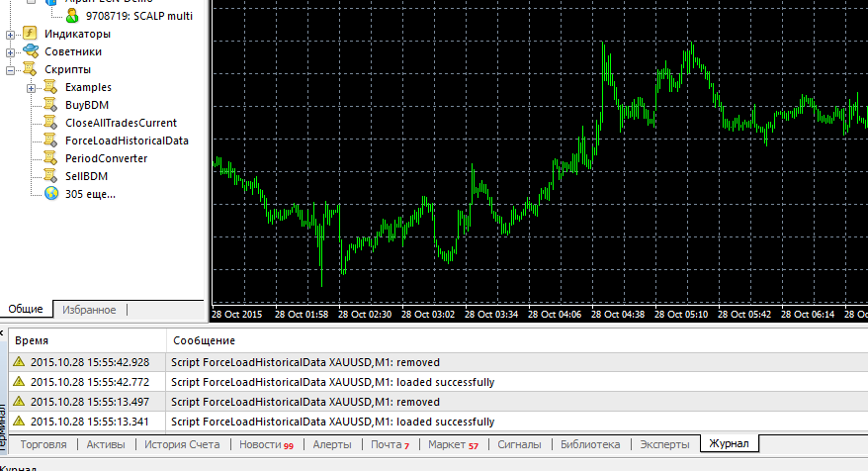This screenshot has height=471, width=868.
Task: Click the Examples folder icon
Action: tap(50, 87)
